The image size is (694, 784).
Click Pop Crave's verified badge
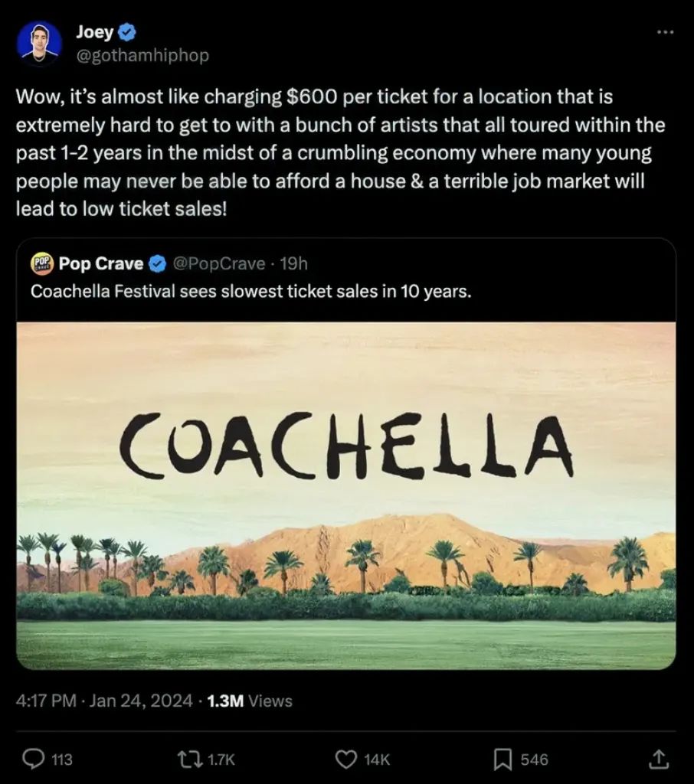coord(157,264)
